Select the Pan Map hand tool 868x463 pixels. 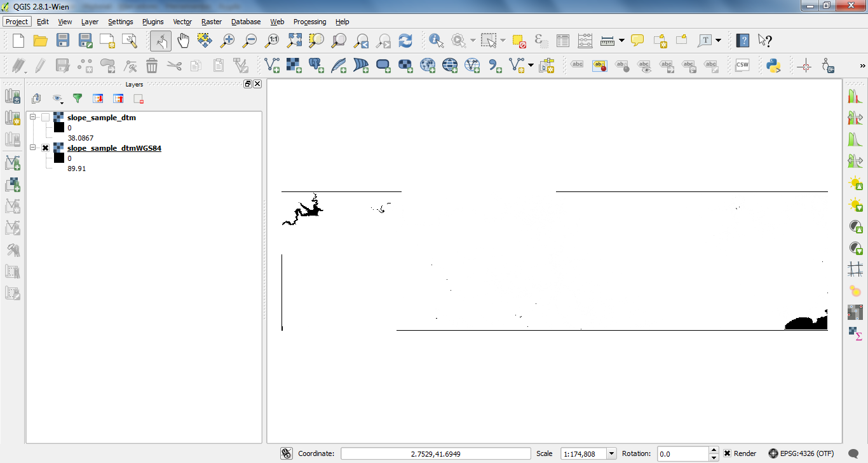(x=183, y=41)
